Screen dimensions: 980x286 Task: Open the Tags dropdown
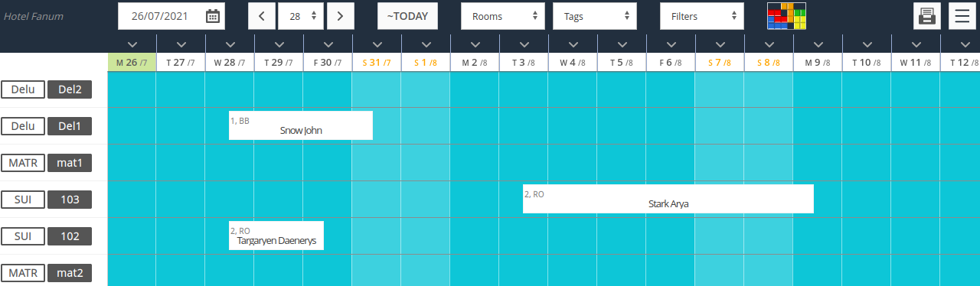tap(595, 15)
